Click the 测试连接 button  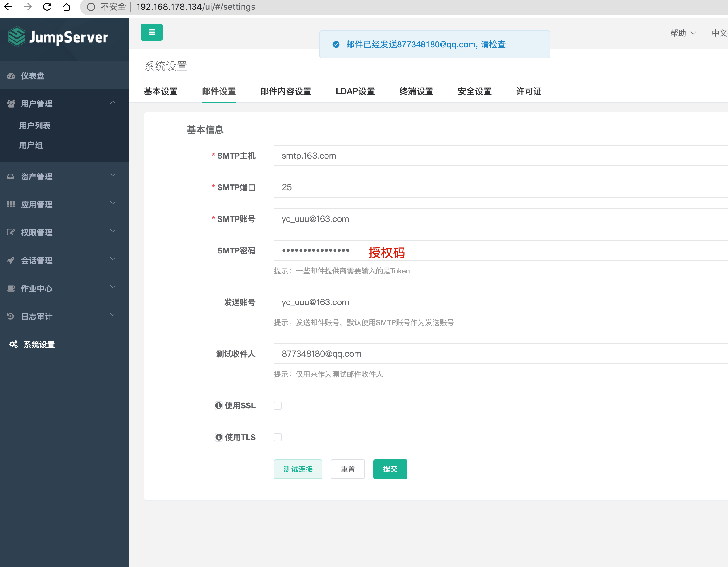(298, 469)
